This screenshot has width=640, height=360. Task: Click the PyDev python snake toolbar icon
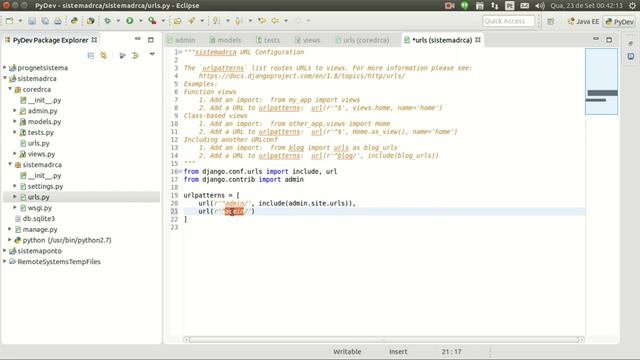74,20
